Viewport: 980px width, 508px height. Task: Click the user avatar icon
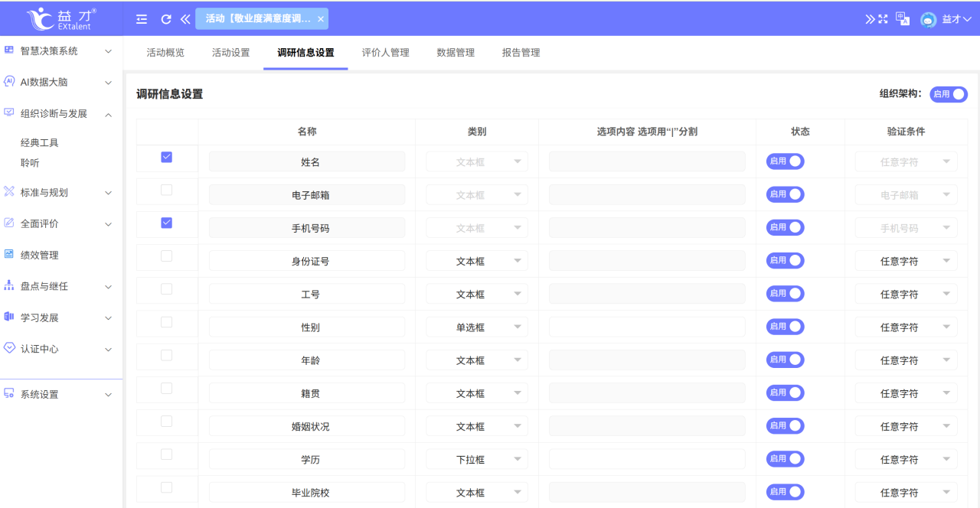point(929,20)
